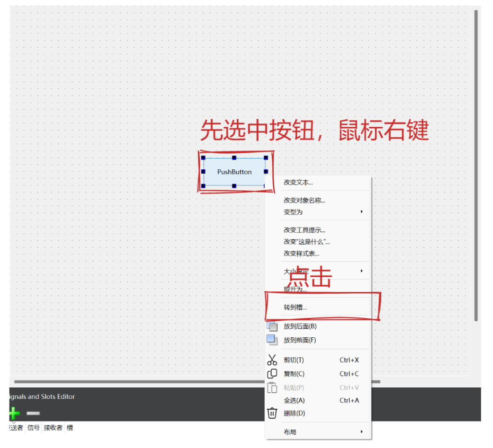This screenshot has width=493, height=448.
Task: Expand the 大小限定 submenu arrow
Action: coord(362,271)
